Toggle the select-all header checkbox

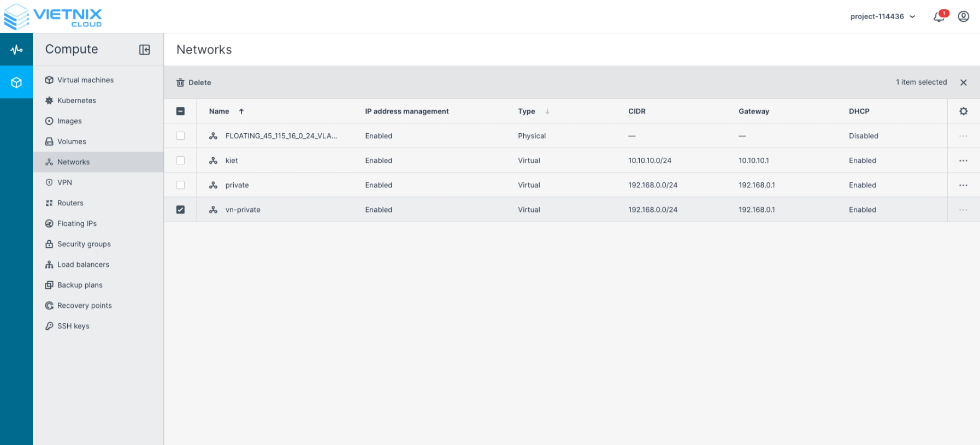pos(180,111)
